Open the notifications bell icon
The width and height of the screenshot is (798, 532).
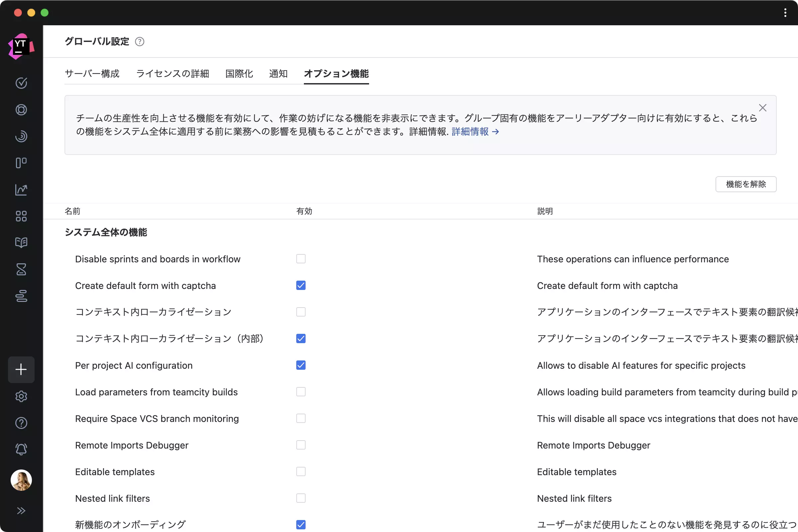(x=21, y=449)
